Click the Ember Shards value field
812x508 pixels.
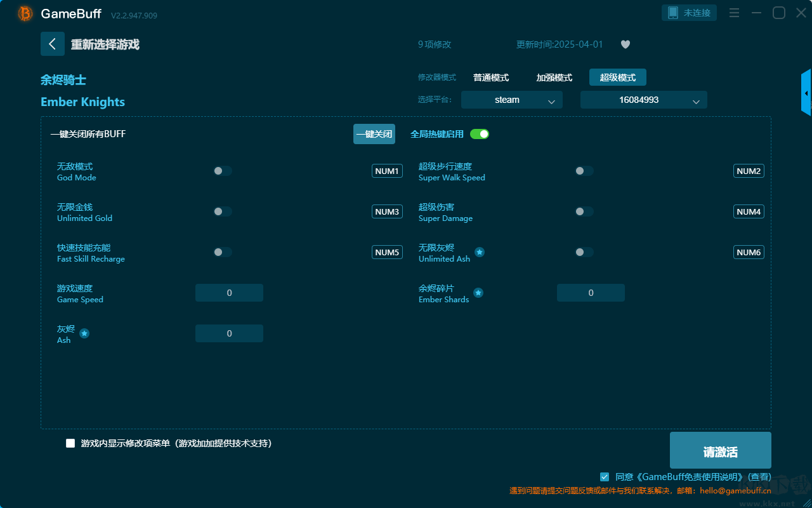591,293
